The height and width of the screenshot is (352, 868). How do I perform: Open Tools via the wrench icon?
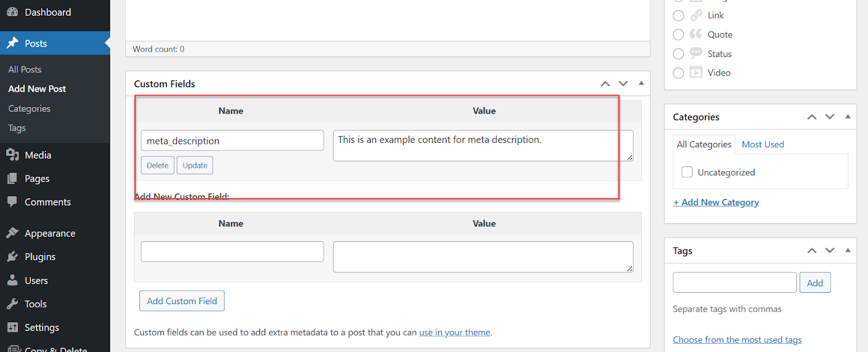point(12,304)
